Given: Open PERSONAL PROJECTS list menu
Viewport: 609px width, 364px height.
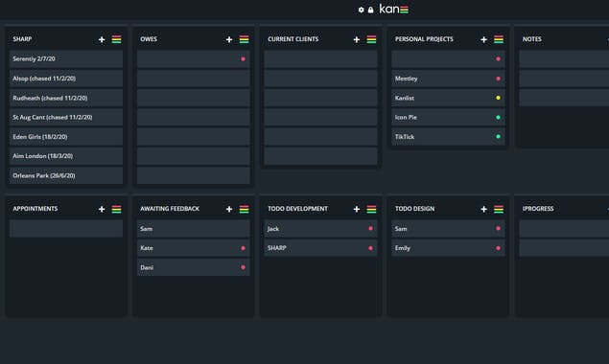Looking at the screenshot, I should pos(499,39).
